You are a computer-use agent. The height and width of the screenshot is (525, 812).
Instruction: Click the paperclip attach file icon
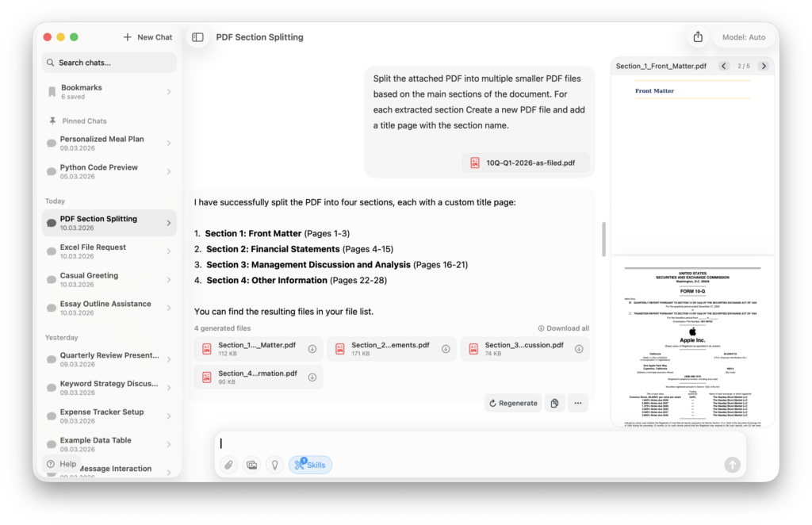point(228,466)
